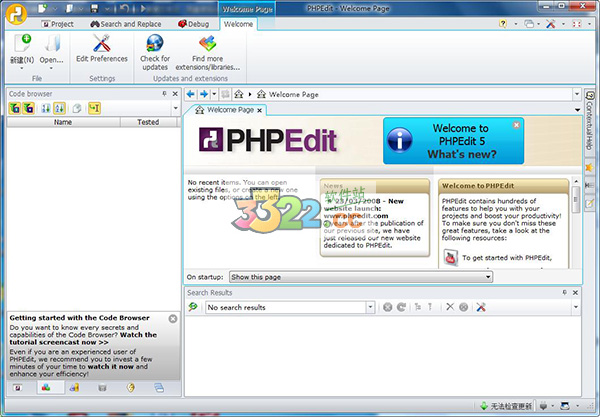Viewport: 600px width, 417px height.
Task: Select the Welcome ribbon tab
Action: pyautogui.click(x=238, y=24)
